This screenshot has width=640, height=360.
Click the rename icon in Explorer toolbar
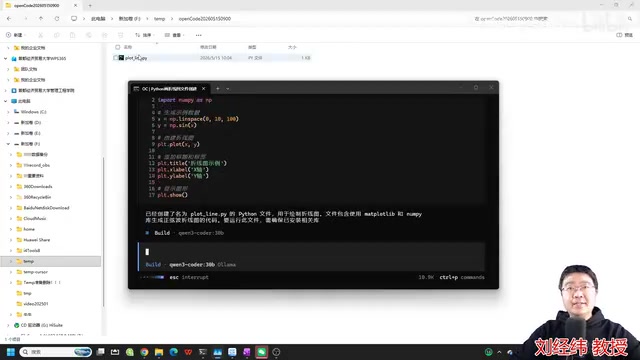click(x=89, y=35)
